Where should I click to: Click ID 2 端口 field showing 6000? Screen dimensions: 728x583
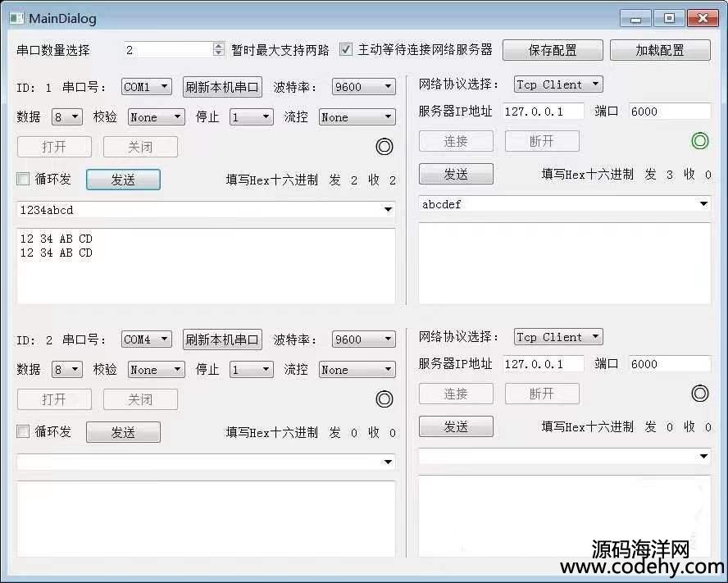669,364
